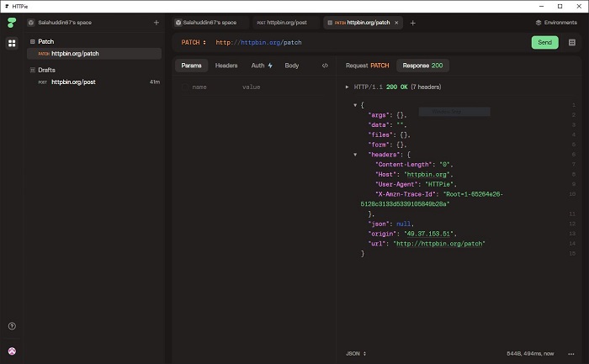The width and height of the screenshot is (589, 364).
Task: Click the "json": null line
Action: (x=390, y=224)
